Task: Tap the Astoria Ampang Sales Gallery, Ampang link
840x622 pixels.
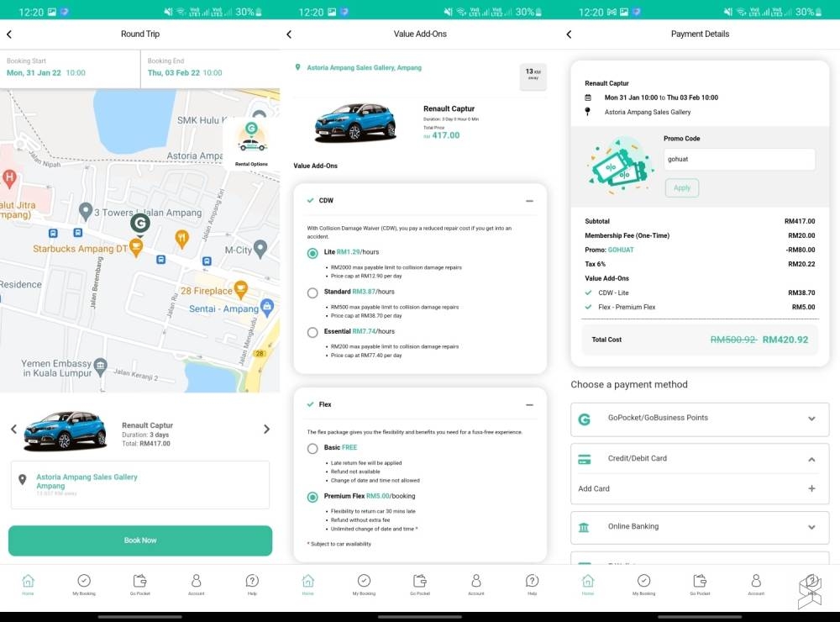Action: click(x=365, y=67)
